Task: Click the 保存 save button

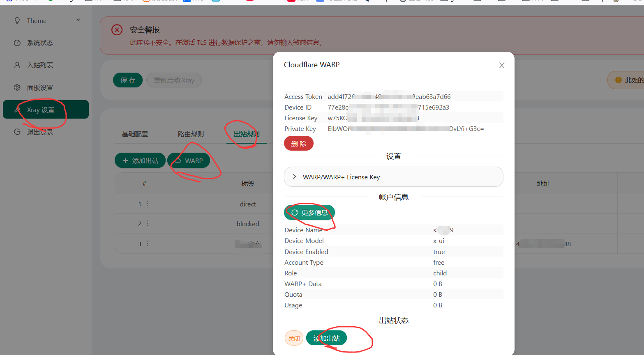Action: coord(128,80)
